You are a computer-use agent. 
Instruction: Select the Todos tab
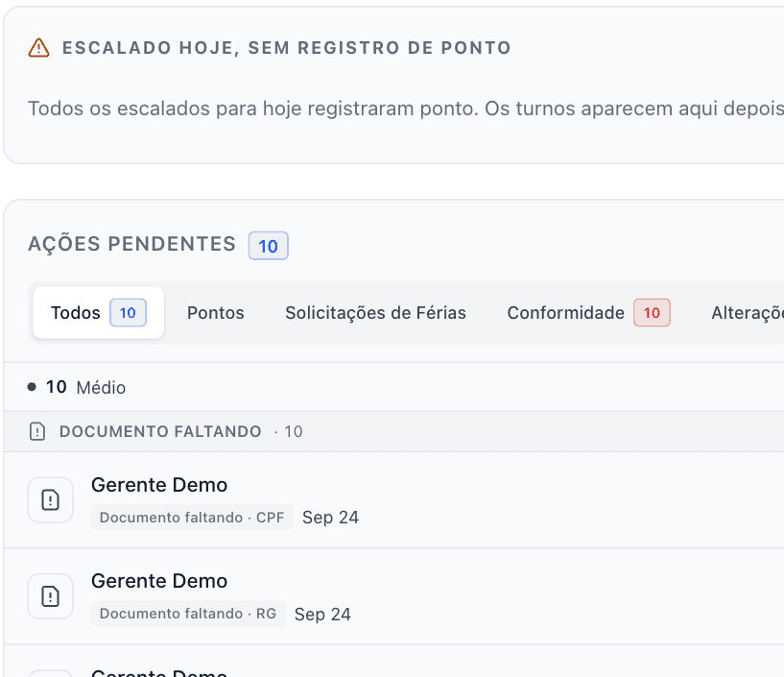coord(99,313)
